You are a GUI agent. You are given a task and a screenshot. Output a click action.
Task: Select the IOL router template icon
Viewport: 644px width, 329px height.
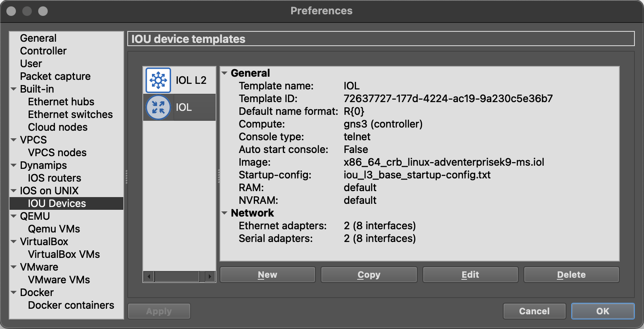coord(158,107)
